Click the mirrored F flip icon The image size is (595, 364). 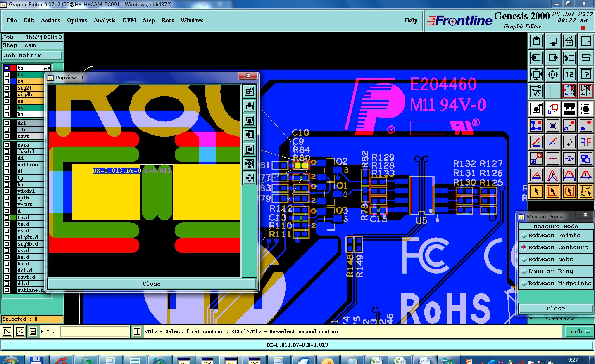[x=586, y=142]
